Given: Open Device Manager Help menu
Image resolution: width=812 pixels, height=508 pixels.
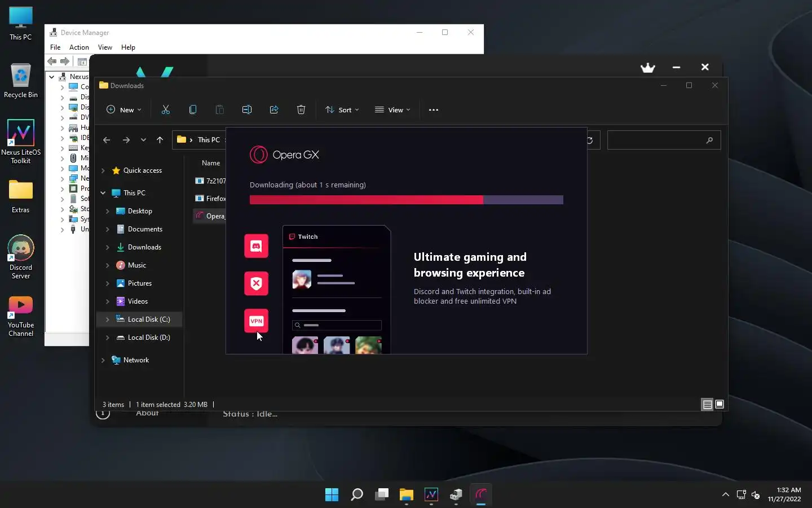Looking at the screenshot, I should 128,47.
